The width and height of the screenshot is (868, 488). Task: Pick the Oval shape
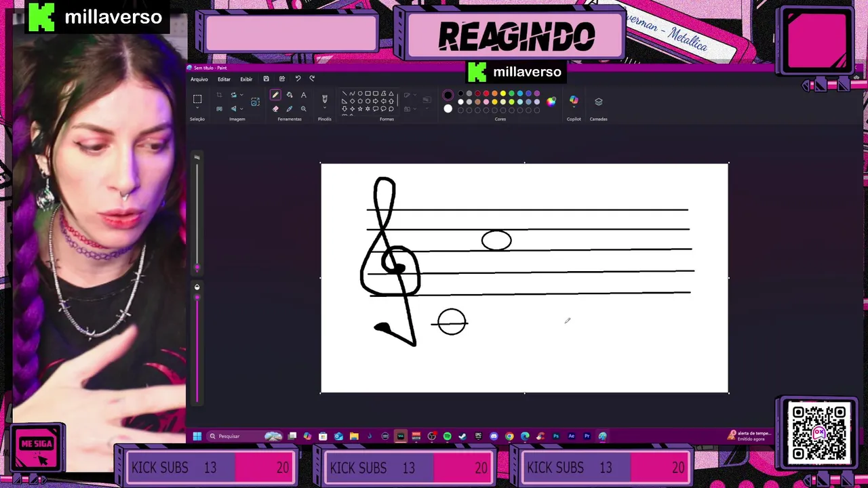point(360,94)
